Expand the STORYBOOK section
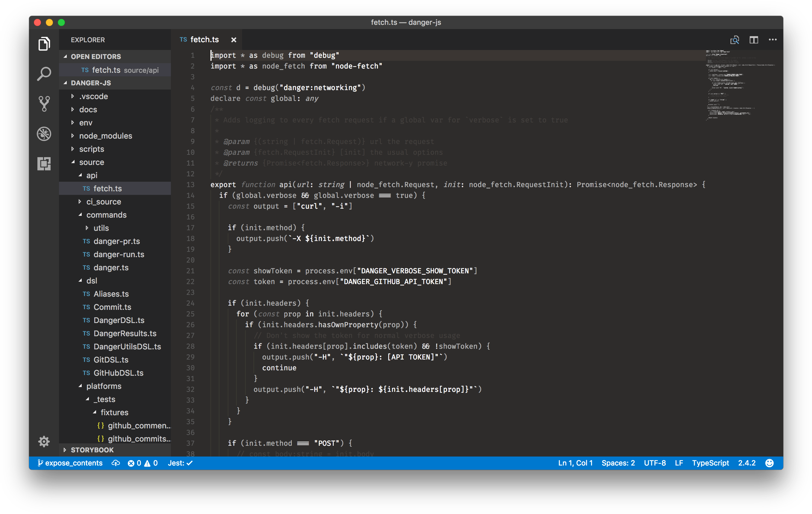The height and width of the screenshot is (514, 812). pos(92,450)
